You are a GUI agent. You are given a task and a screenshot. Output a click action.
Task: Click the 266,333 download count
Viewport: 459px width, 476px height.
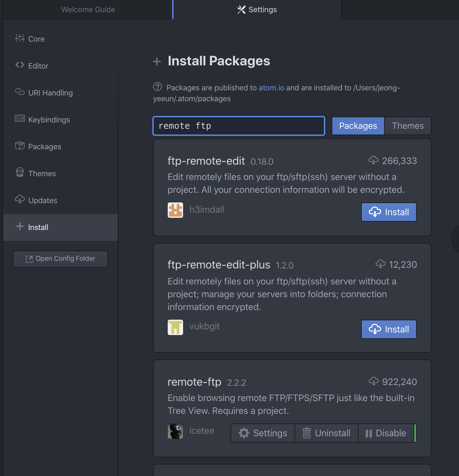[399, 161]
